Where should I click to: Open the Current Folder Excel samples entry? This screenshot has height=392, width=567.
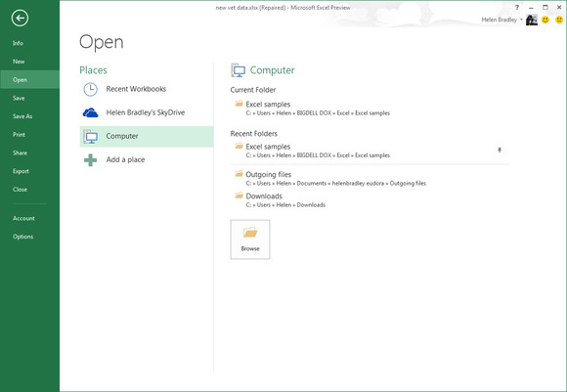tap(369, 109)
